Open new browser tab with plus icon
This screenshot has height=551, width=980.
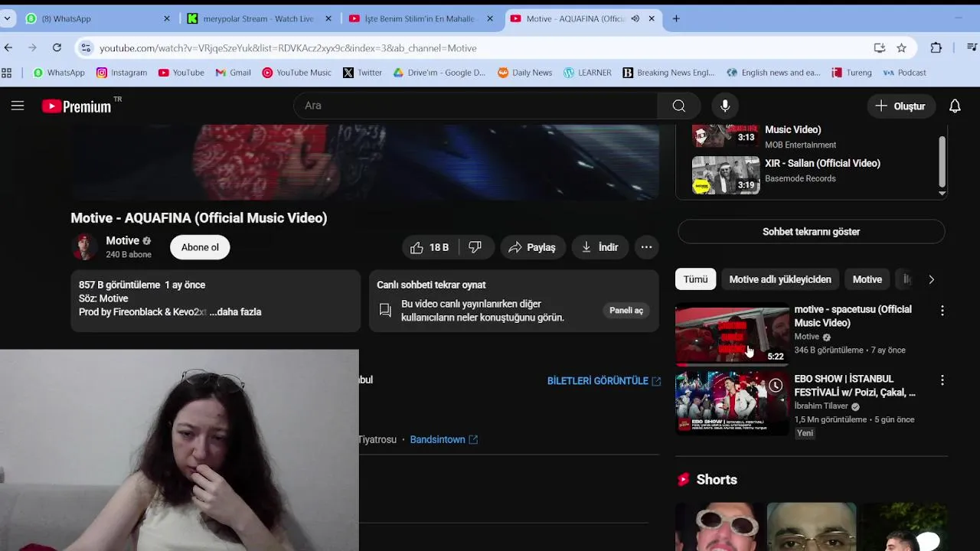tap(676, 18)
